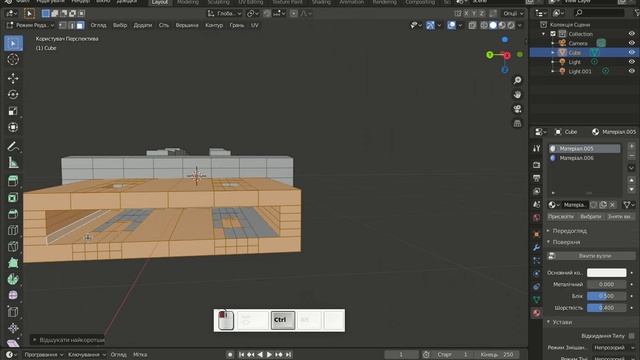Open the Tool properties tab (wrench and screwdriver)

point(536,148)
